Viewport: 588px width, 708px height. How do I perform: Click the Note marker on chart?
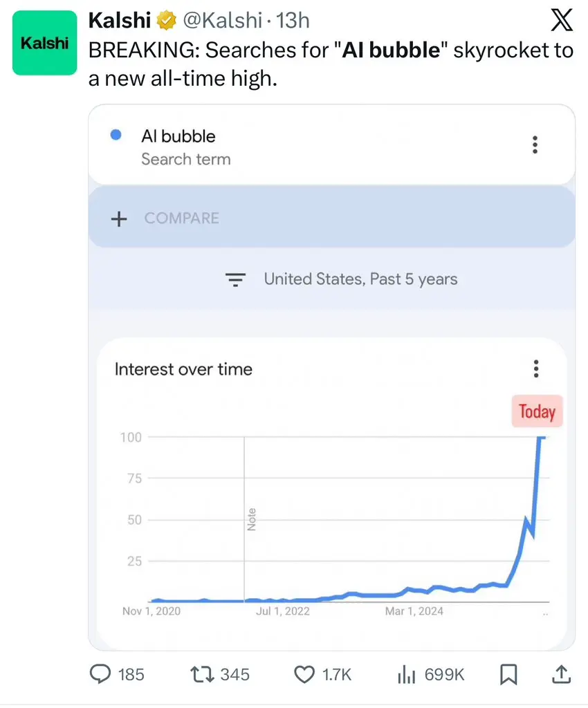[251, 519]
